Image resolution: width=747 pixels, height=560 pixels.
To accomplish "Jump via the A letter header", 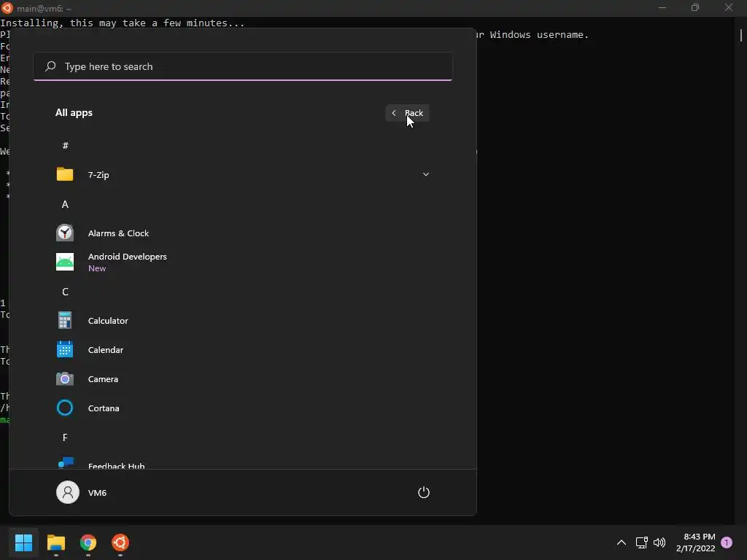I will point(65,204).
